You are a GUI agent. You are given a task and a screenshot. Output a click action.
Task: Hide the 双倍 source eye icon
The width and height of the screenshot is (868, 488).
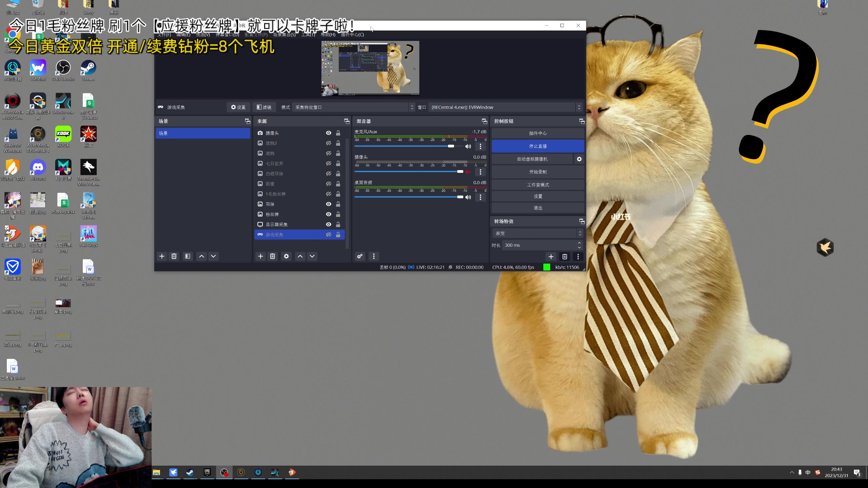pyautogui.click(x=328, y=204)
